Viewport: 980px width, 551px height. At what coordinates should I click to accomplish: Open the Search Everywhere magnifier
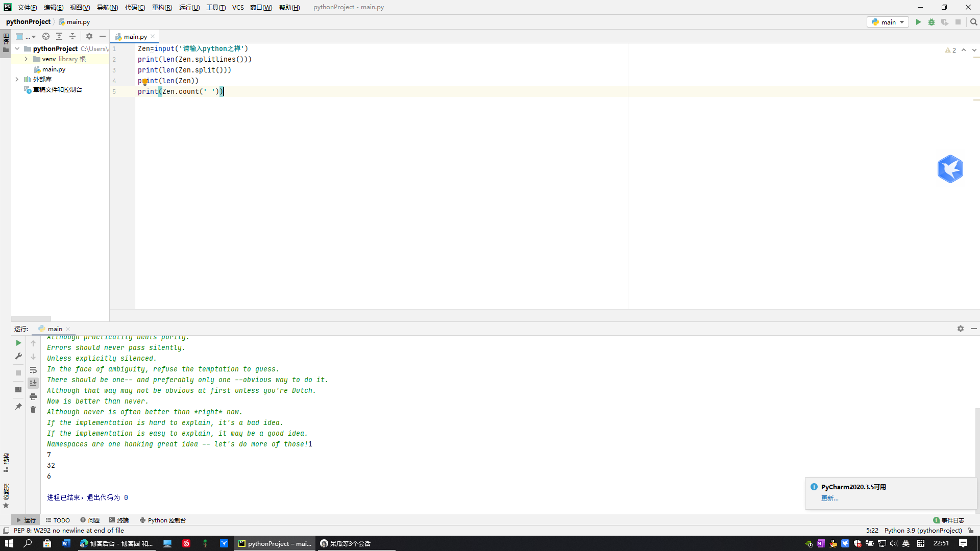pyautogui.click(x=973, y=22)
